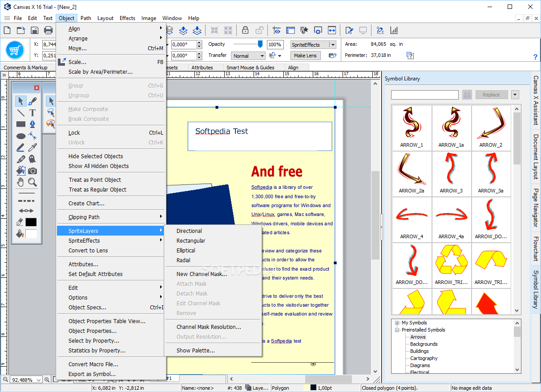Click the Make Lens button
The image size is (541, 392).
[x=305, y=56]
